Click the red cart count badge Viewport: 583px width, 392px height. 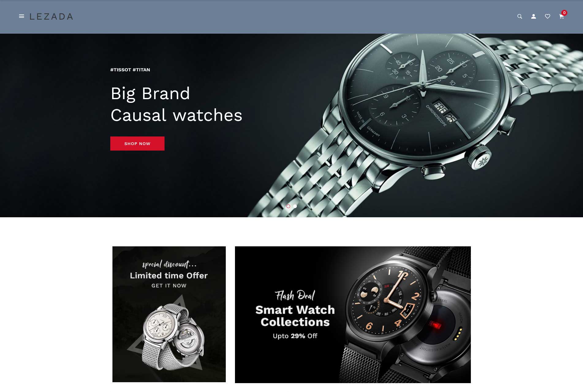coord(564,13)
